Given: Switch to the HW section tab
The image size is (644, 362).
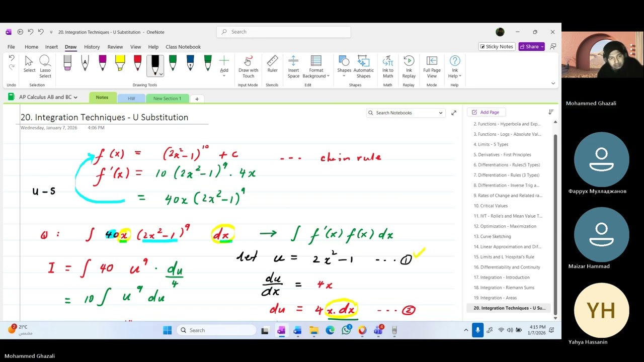Looking at the screenshot, I should pos(131,99).
